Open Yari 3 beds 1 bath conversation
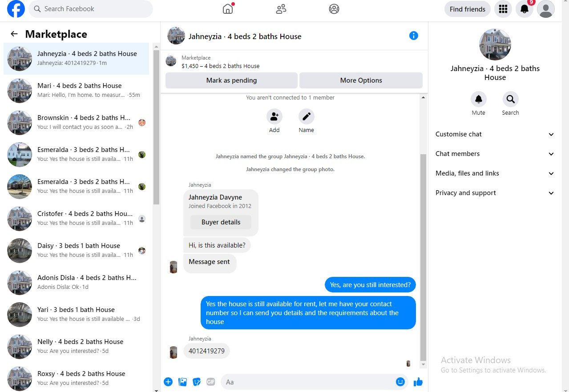Image resolution: width=569 pixels, height=392 pixels. 77,314
